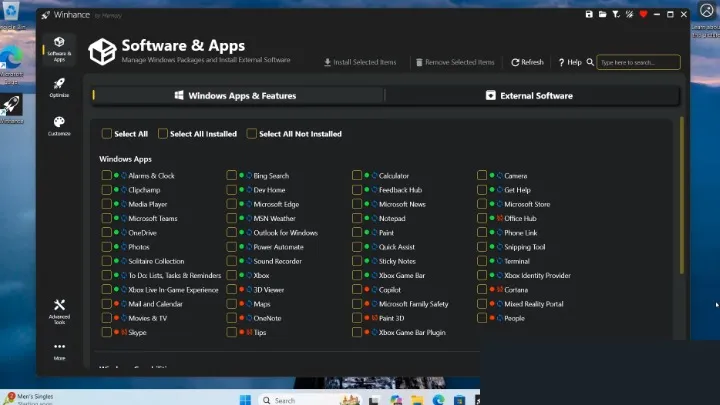The height and width of the screenshot is (405, 720).
Task: Click the Snipping Tool label
Action: [524, 247]
